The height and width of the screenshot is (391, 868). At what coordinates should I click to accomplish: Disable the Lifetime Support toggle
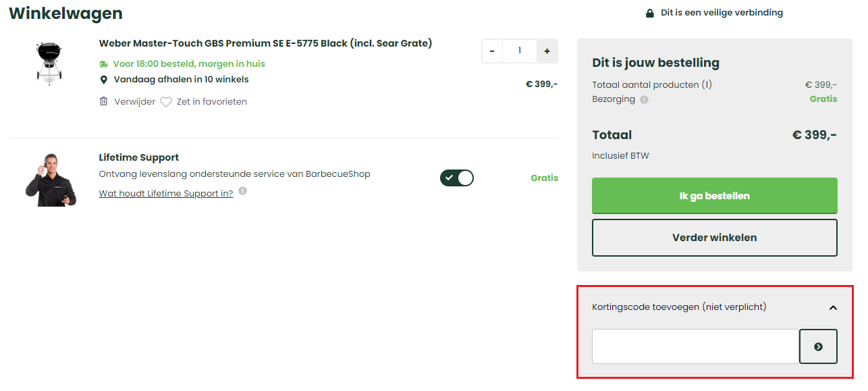pos(457,178)
